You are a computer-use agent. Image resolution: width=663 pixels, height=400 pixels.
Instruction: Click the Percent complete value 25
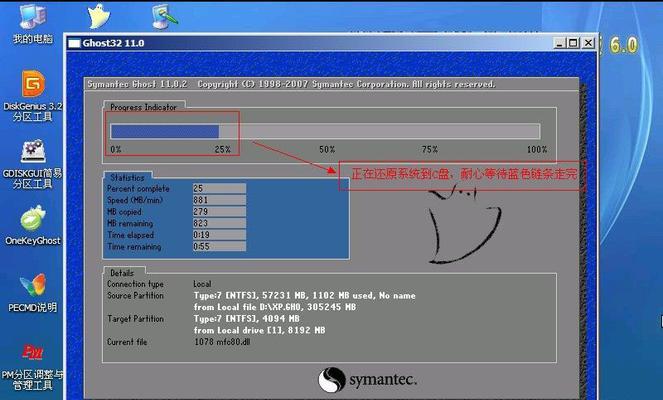click(219, 188)
